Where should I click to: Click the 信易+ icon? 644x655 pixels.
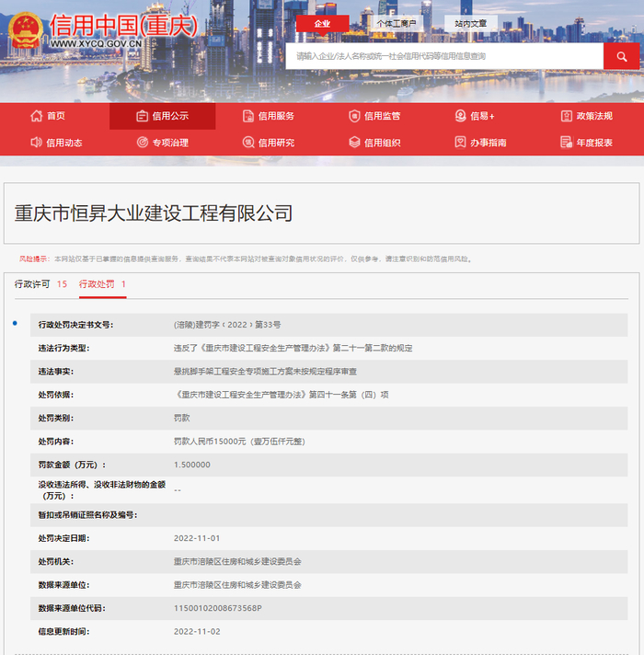click(460, 116)
